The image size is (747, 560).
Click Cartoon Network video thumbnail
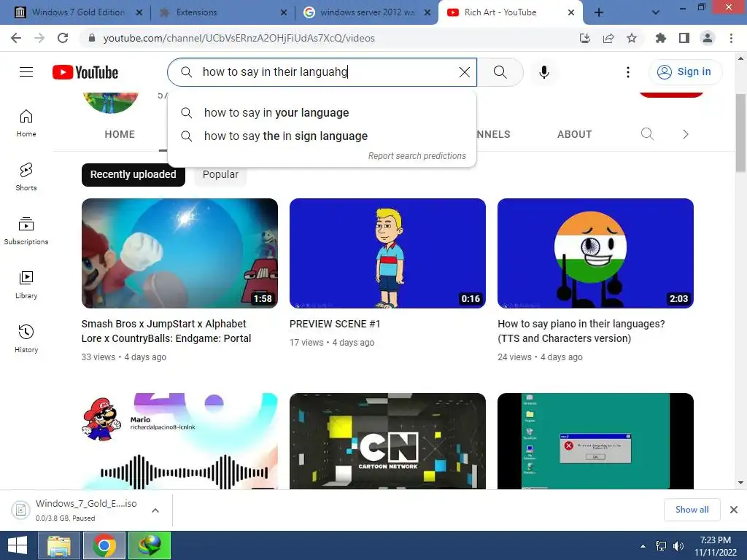point(388,441)
